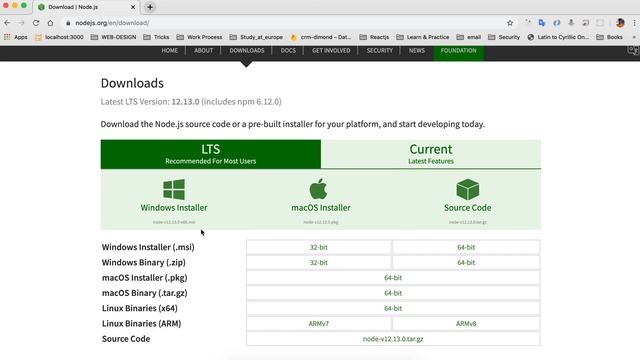Open the Tricks bookmark folder
The width and height of the screenshot is (640, 360).
click(156, 37)
